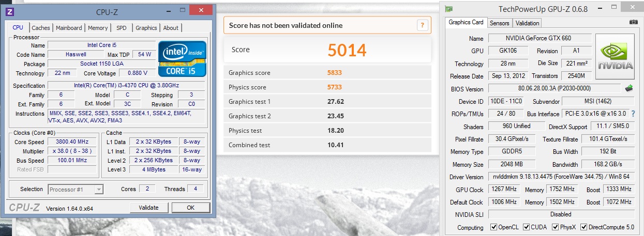Click the Bus Speed value 100.01 MHz
This screenshot has height=236, width=644.
[x=71, y=161]
